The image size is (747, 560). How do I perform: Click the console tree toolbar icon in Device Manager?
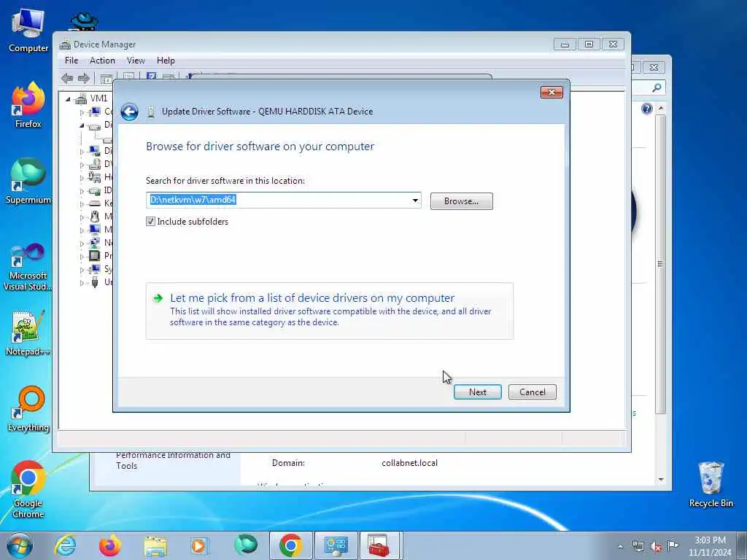[x=107, y=79]
